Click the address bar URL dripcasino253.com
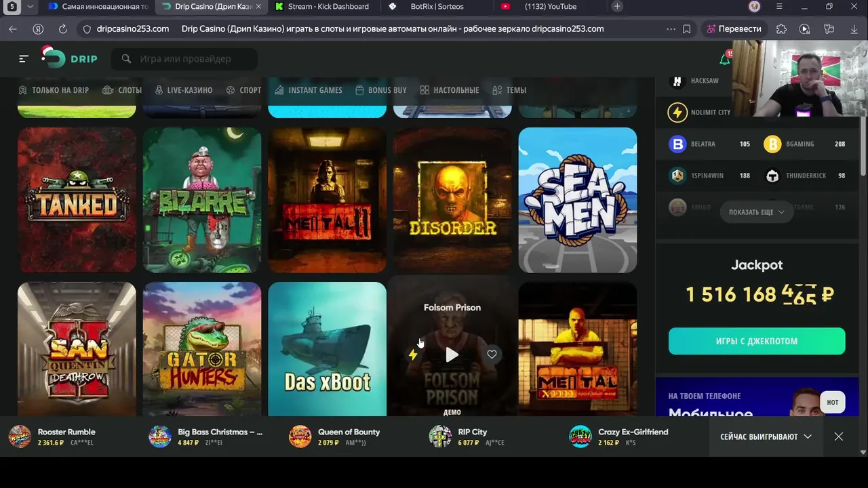868x488 pixels. coord(133,29)
